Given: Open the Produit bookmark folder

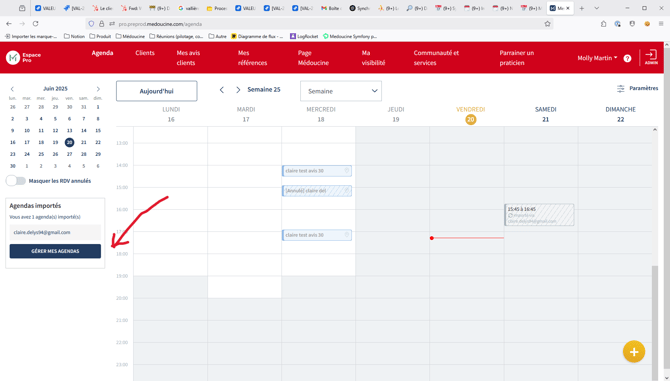Looking at the screenshot, I should click(100, 36).
